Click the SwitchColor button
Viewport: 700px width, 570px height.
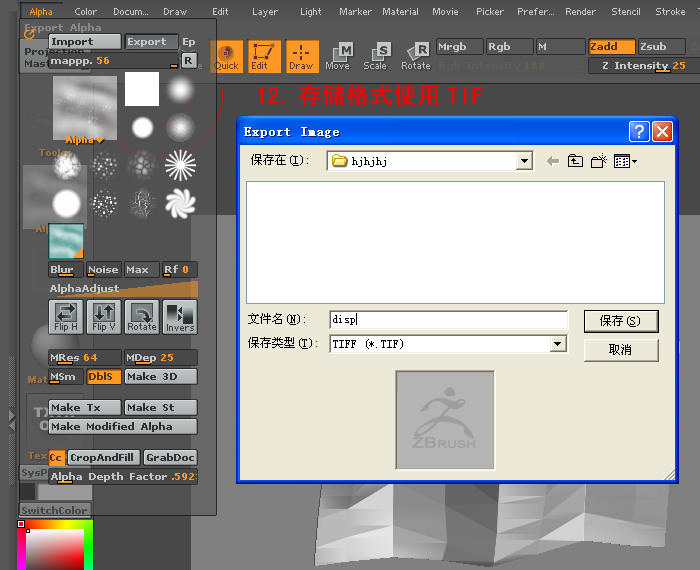(x=55, y=510)
